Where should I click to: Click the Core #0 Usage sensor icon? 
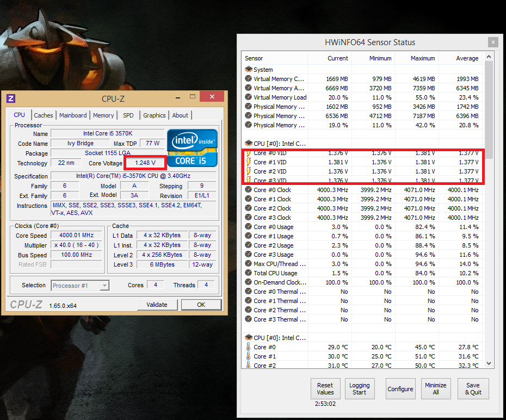(248, 226)
